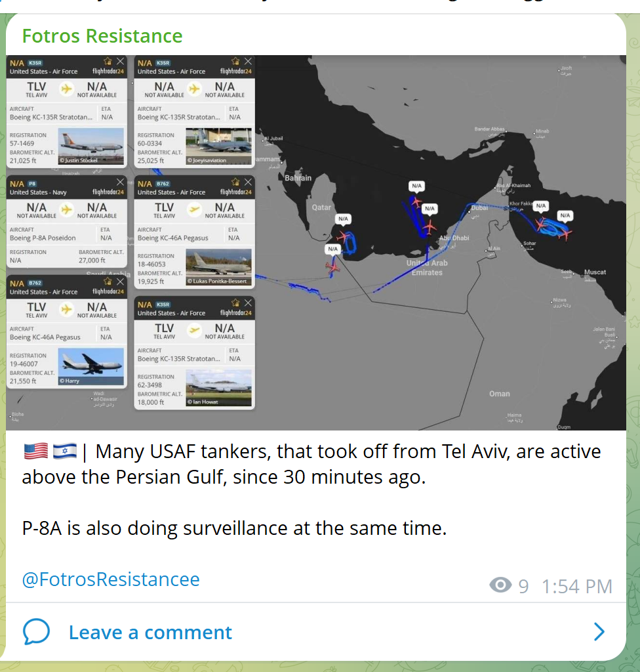Click the flightradar24 logo on Navy card
Screen dimensions: 640x672
108,192
